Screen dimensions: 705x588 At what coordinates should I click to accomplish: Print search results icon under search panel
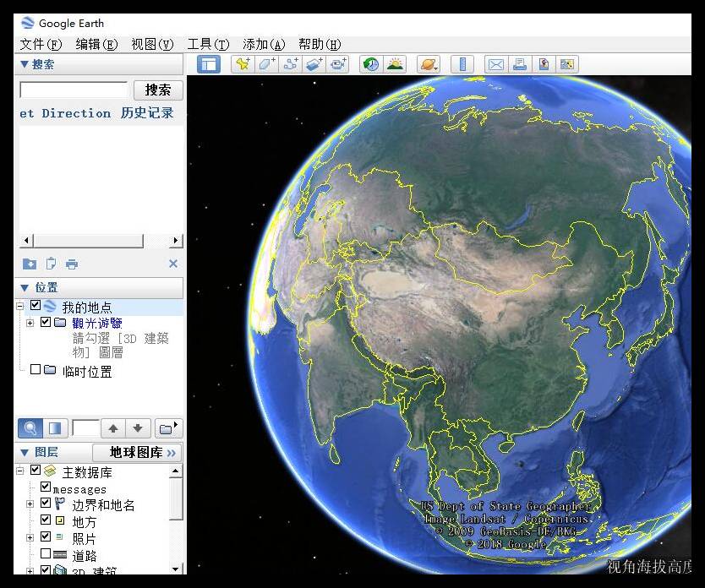(72, 264)
